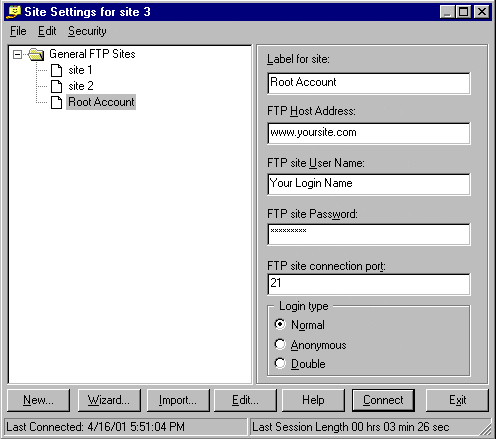Click the document icon beside site 1
Screen dimensions: 496x439
(x=56, y=70)
